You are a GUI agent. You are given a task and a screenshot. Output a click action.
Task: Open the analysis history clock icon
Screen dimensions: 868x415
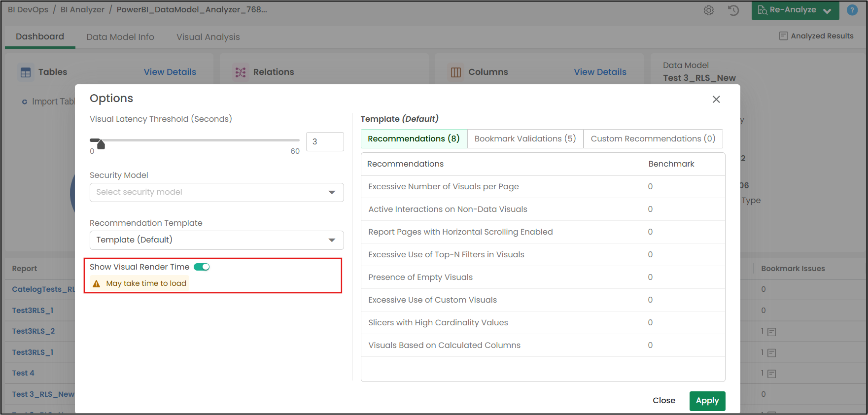[733, 10]
